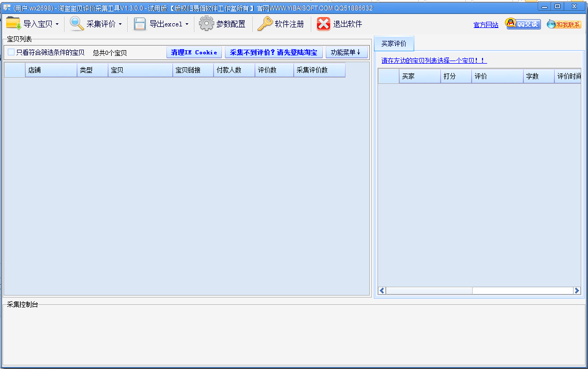Click 请在左边的宝贝列表选择一个宝贝 link
Viewport: 588px width, 369px height.
[x=433, y=61]
